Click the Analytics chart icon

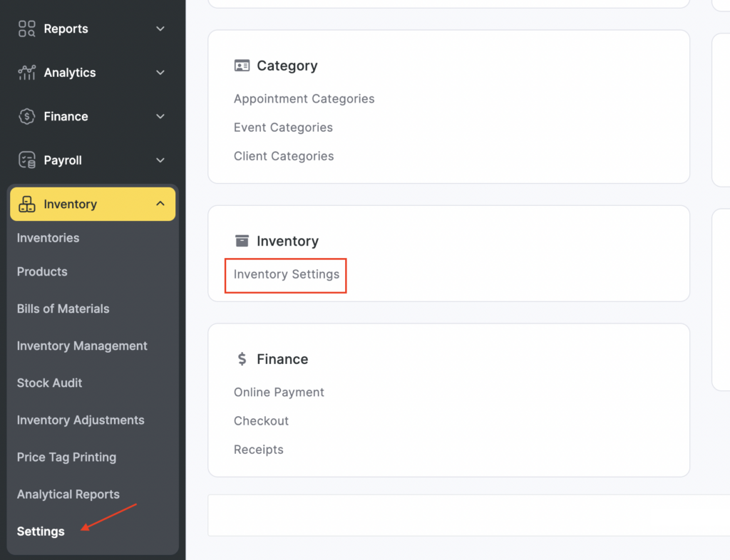click(26, 73)
